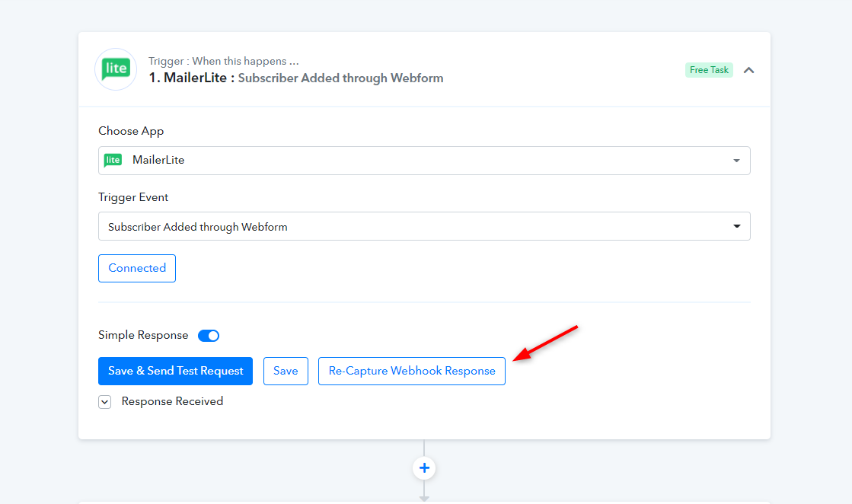Expand the Response Received section
Screen dimensions: 852x504
[x=105, y=402]
